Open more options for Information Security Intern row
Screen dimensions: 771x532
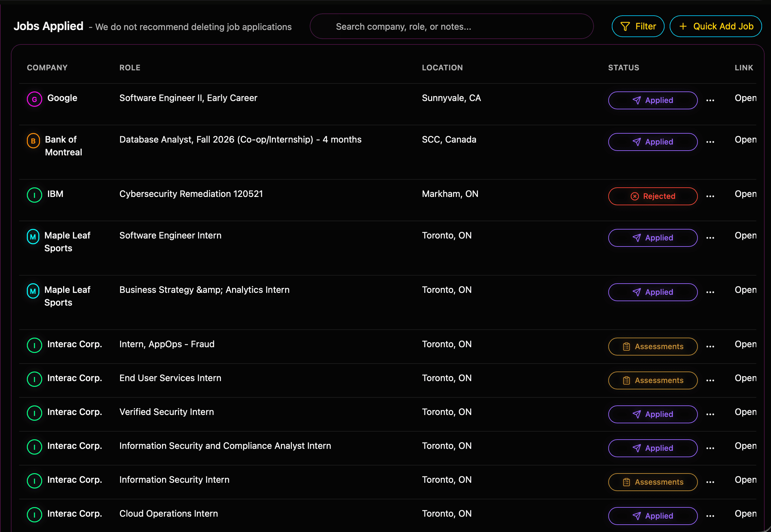pyautogui.click(x=710, y=482)
